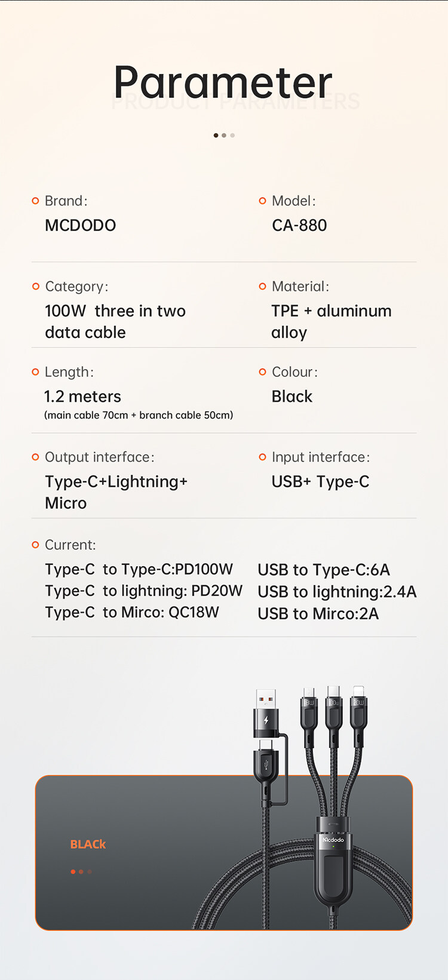Screen dimensions: 448x980
Task: Click the orange bullet beside Category
Action: (35, 287)
